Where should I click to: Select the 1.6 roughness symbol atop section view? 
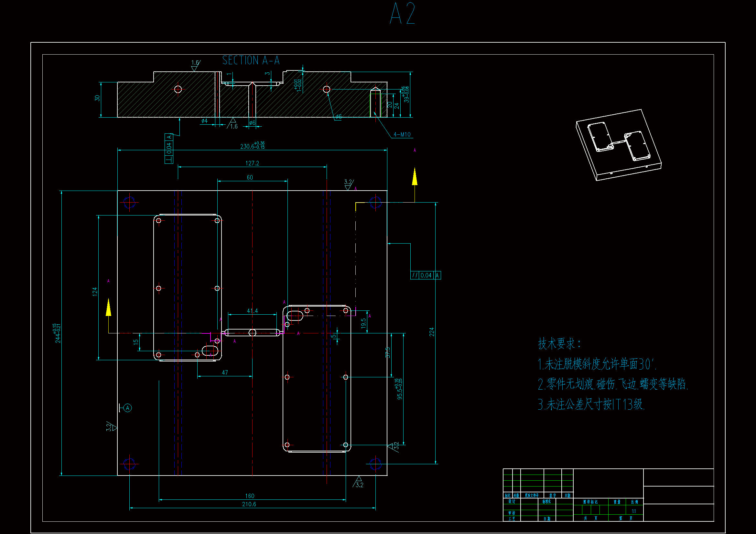195,66
